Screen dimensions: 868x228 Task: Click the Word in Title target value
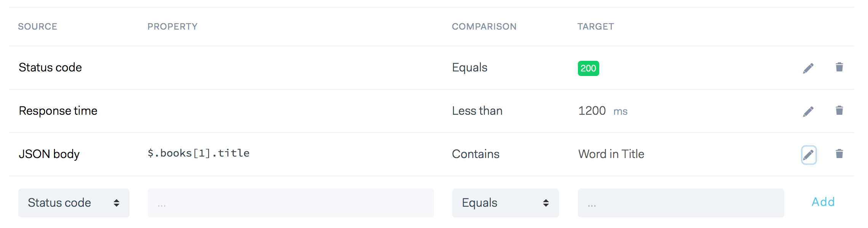(611, 154)
